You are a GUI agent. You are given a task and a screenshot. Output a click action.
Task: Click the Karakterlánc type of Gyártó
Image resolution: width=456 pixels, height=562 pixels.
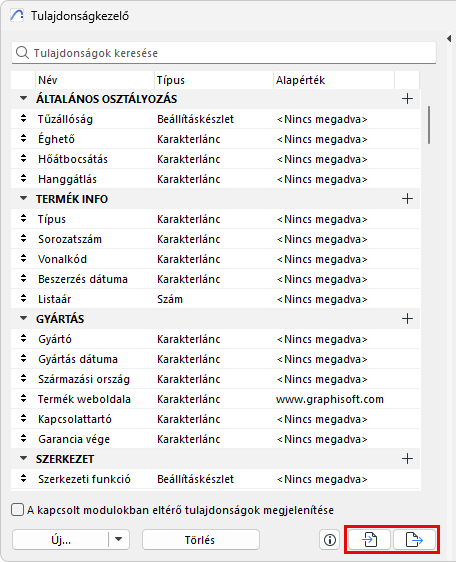coord(189,339)
